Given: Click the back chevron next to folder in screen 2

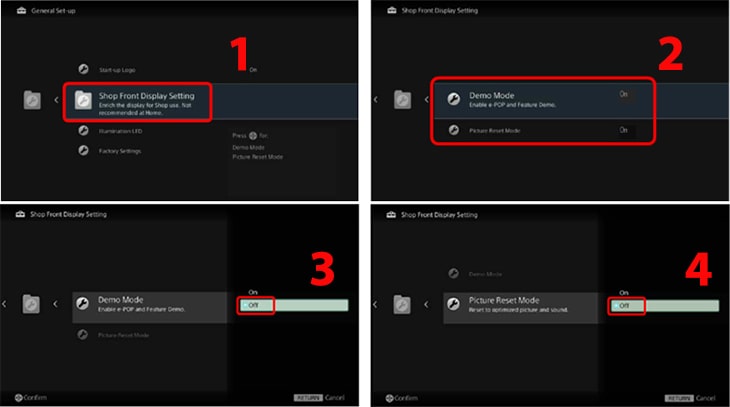Looking at the screenshot, I should (x=427, y=99).
